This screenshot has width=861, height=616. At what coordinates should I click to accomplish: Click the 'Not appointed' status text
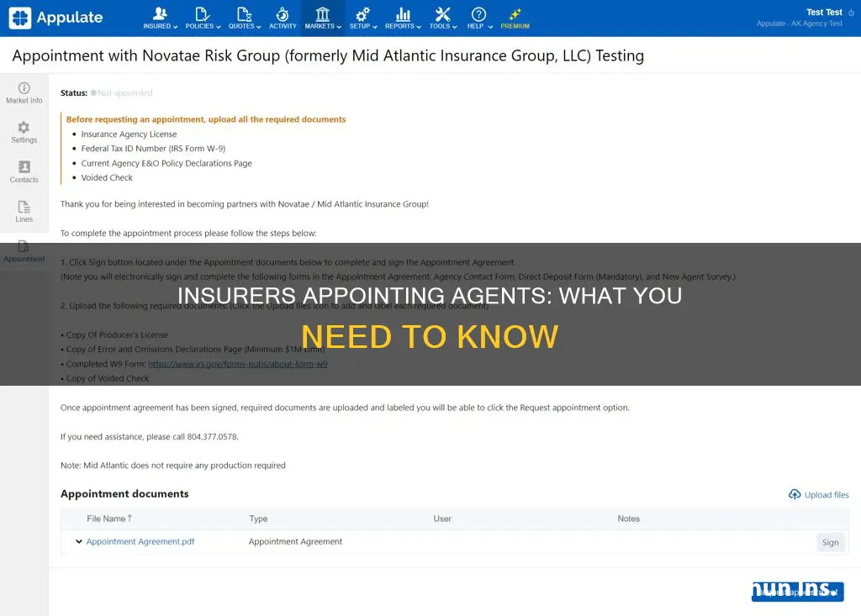tap(124, 92)
